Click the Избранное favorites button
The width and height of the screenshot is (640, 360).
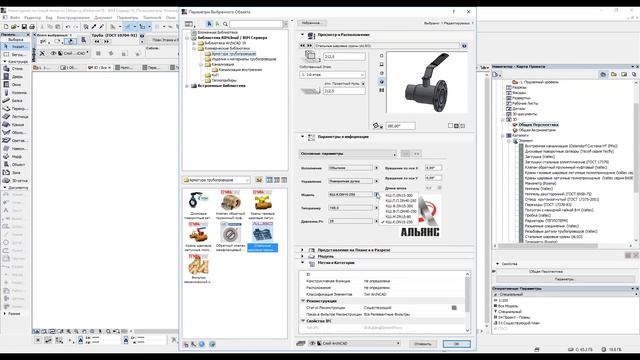[311, 23]
